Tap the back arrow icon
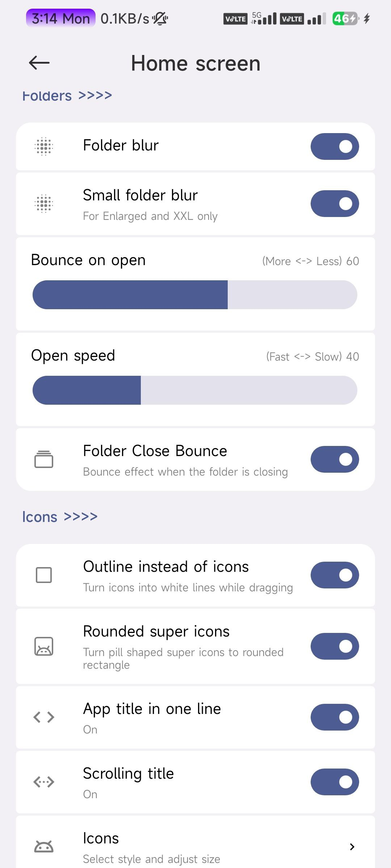This screenshot has height=868, width=391. point(39,63)
